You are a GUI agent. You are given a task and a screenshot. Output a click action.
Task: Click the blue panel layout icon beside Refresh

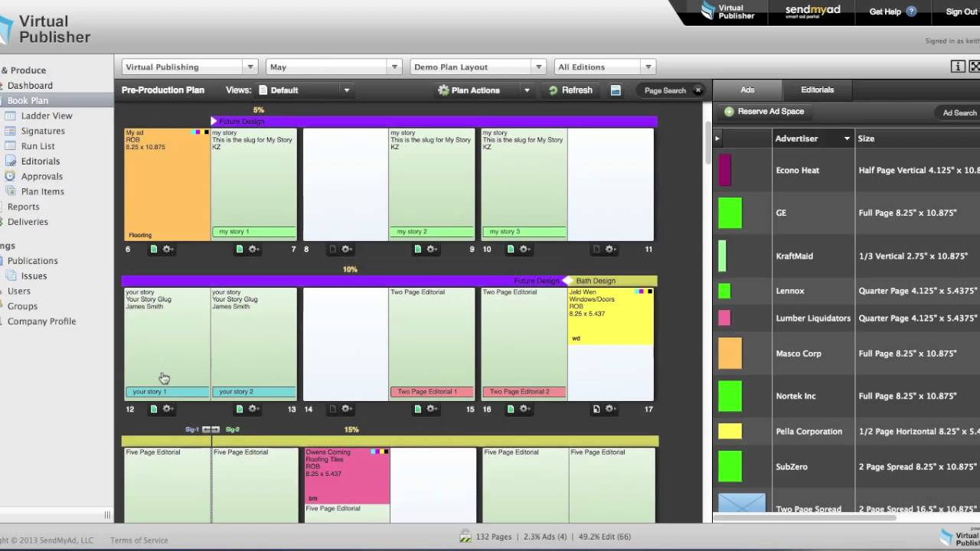pyautogui.click(x=616, y=90)
